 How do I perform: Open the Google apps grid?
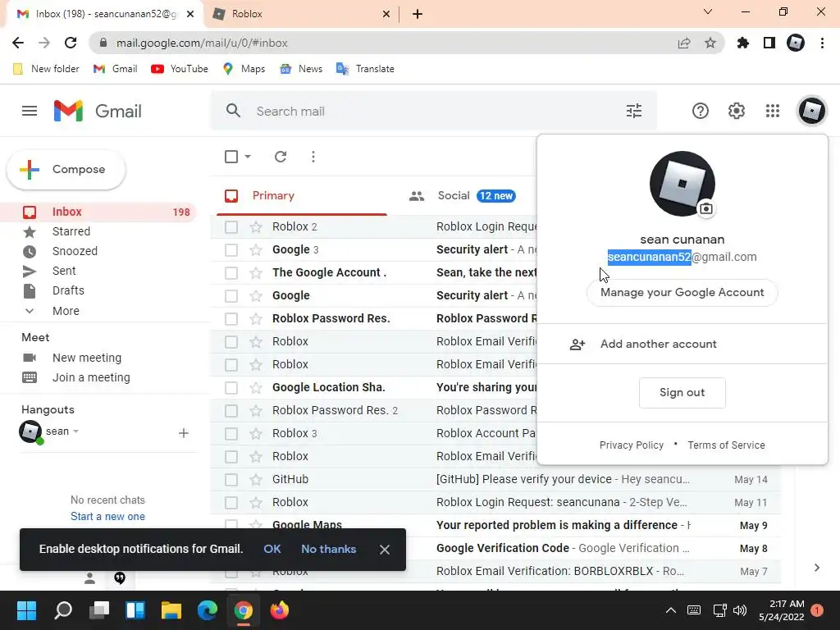tap(772, 111)
